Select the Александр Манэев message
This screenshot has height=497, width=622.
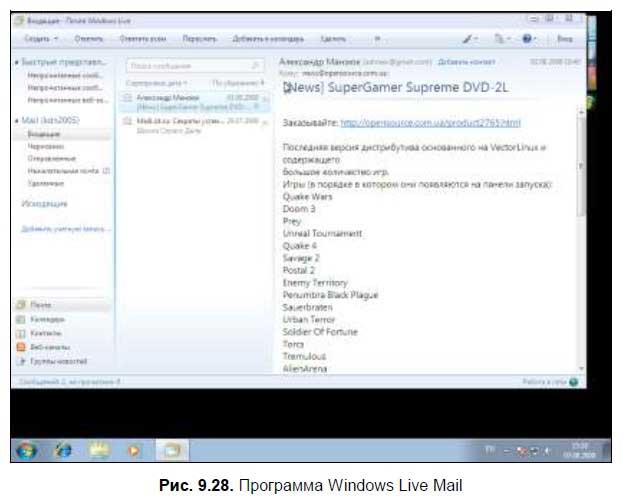pyautogui.click(x=194, y=102)
